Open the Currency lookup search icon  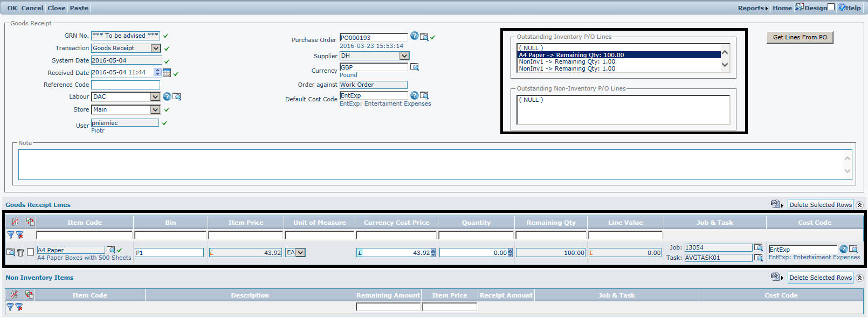[x=414, y=67]
